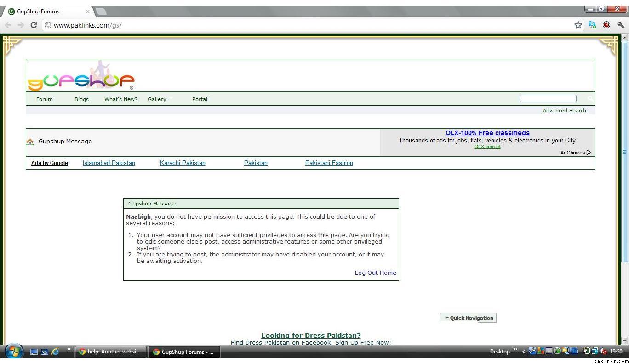Image resolution: width=629 pixels, height=364 pixels.
Task: Click the forum search input field
Action: click(548, 98)
